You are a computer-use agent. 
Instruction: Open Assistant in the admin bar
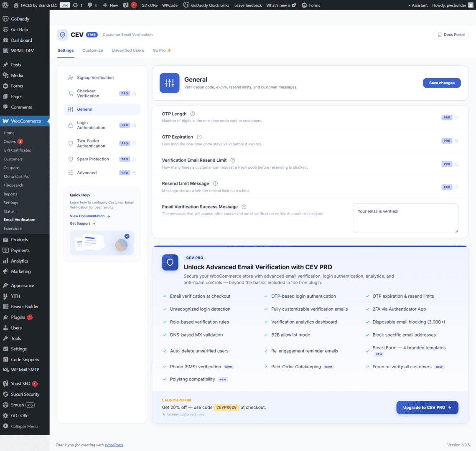(x=418, y=5)
